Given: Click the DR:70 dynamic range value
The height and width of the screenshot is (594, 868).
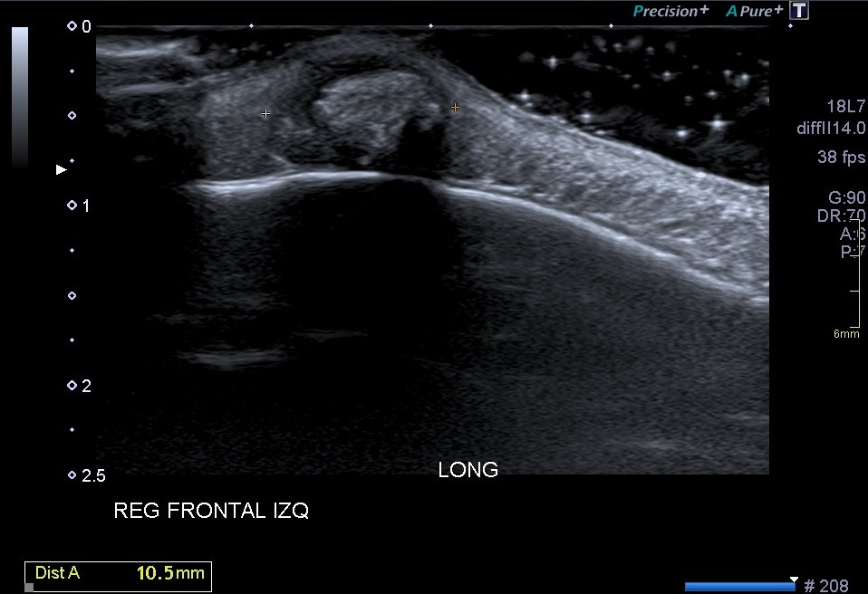Looking at the screenshot, I should (x=841, y=216).
